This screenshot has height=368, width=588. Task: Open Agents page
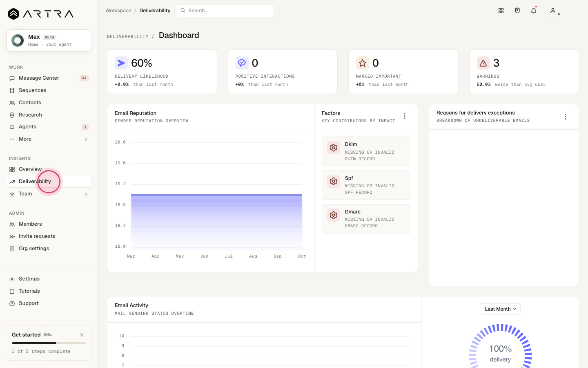49,127
